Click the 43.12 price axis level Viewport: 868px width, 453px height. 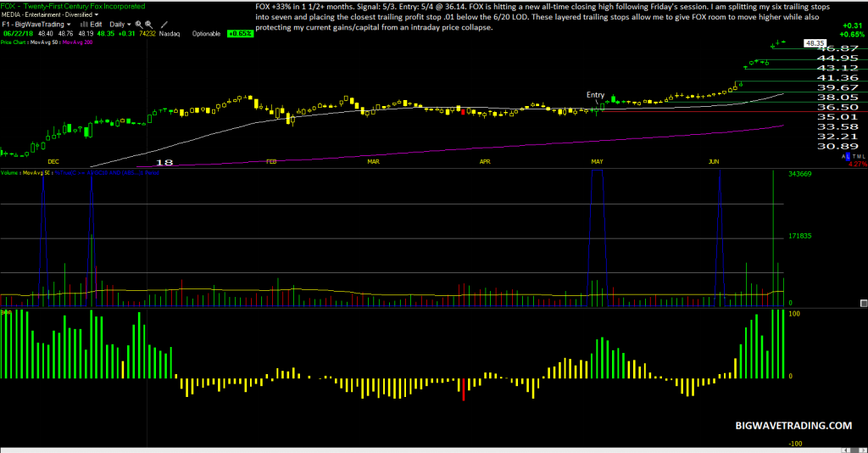837,68
